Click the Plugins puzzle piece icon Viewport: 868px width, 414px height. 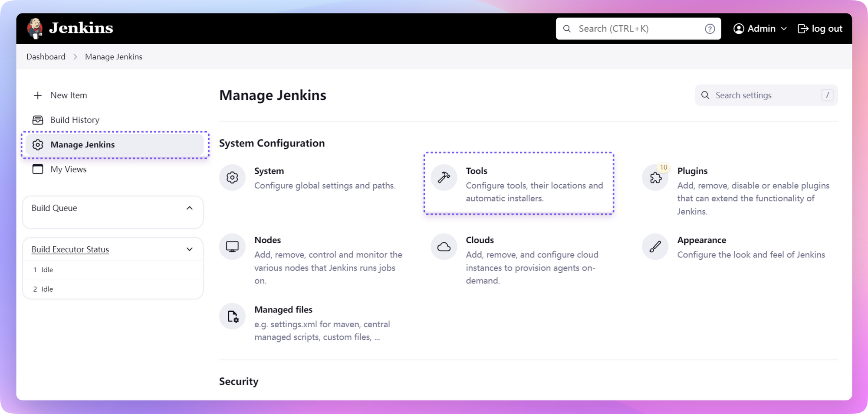click(x=655, y=177)
